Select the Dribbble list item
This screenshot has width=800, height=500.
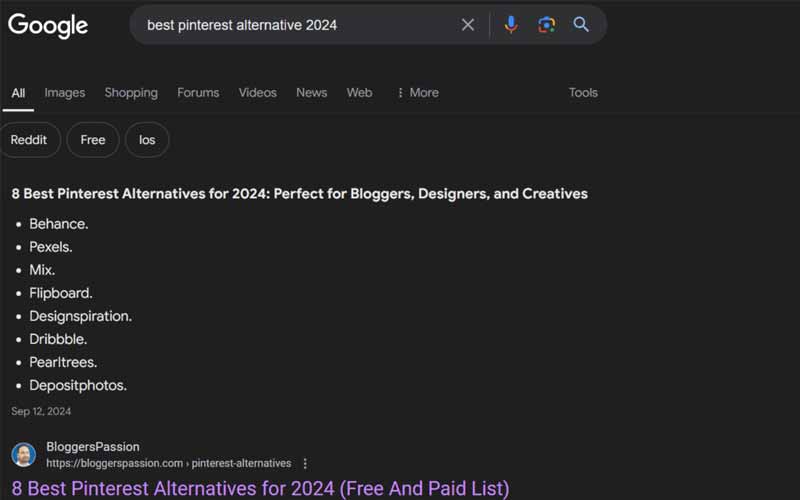click(58, 339)
